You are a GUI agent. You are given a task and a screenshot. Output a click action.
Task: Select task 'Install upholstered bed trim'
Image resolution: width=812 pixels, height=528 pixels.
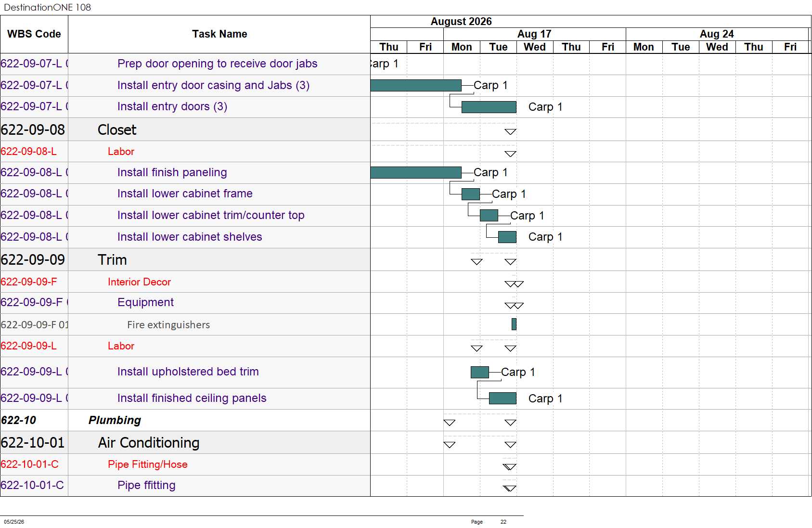(x=188, y=372)
